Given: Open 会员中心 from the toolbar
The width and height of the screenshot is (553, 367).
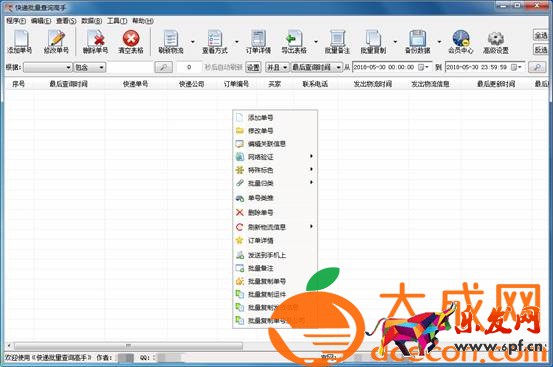Looking at the screenshot, I should [x=461, y=42].
